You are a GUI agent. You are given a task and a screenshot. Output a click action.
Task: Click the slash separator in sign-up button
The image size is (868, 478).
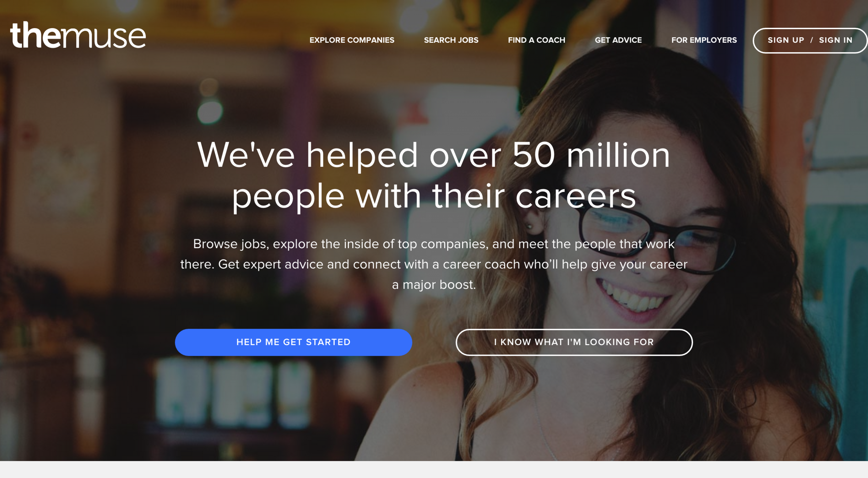click(811, 40)
